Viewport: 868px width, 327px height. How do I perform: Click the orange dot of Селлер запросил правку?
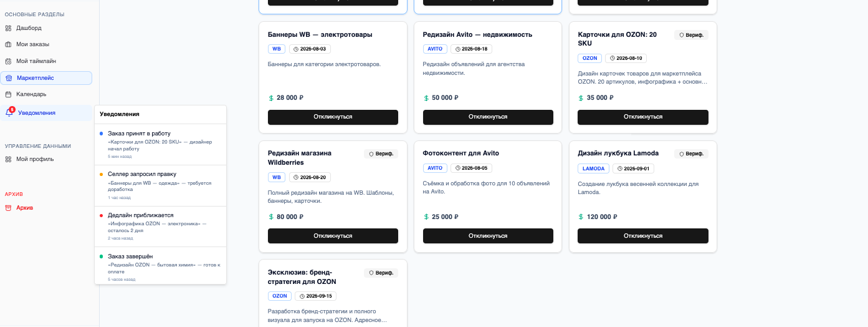pos(102,174)
